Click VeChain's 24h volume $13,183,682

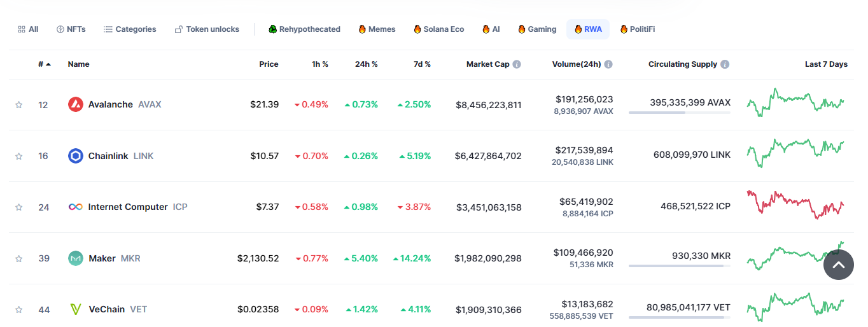(587, 304)
